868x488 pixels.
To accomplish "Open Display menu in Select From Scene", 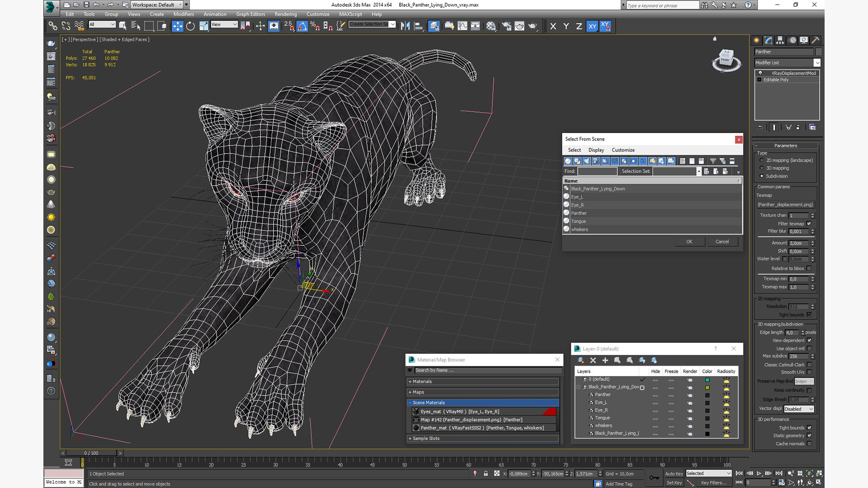I will tap(596, 150).
